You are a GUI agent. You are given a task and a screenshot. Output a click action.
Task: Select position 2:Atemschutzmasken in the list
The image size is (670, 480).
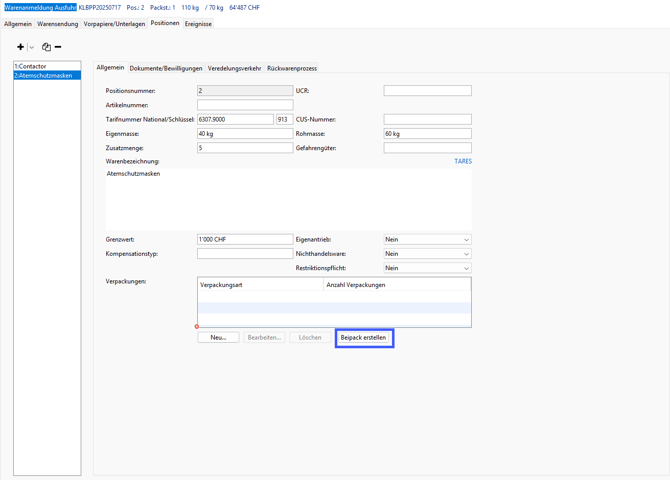coord(47,75)
